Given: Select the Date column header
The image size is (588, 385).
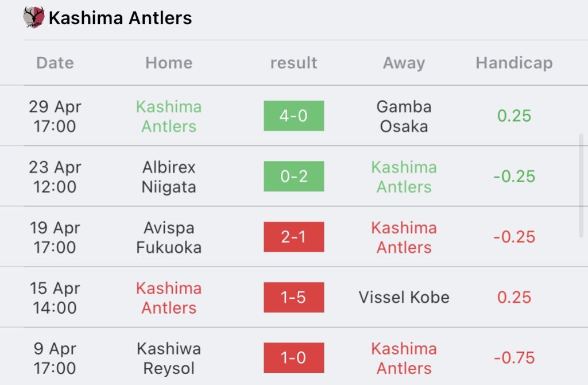Looking at the screenshot, I should click(x=55, y=63).
